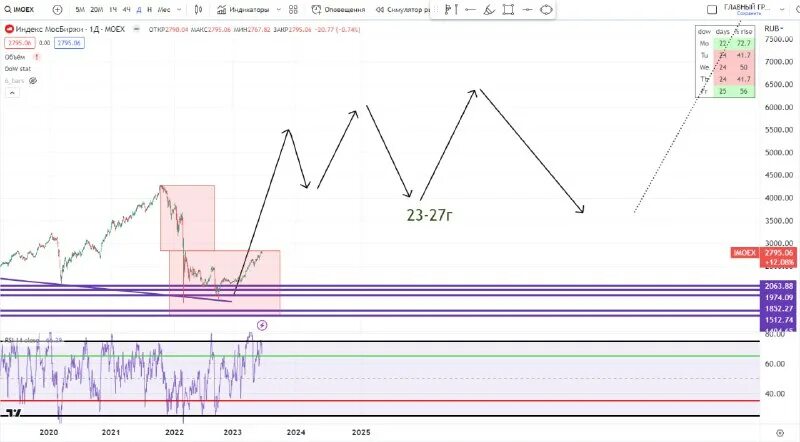Expand the timeframe list chevron
The width and height of the screenshot is (800, 442).
[179, 10]
